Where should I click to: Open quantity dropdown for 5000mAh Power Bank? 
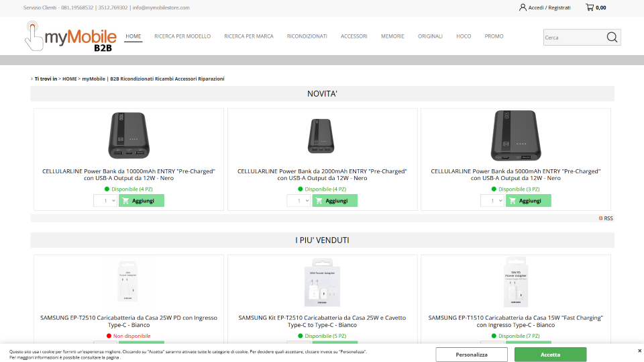click(x=492, y=201)
